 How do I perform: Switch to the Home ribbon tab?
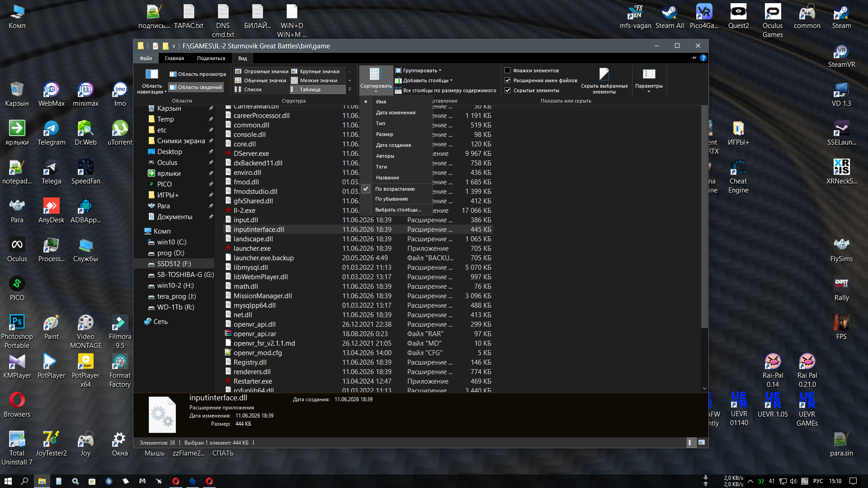[x=175, y=58]
